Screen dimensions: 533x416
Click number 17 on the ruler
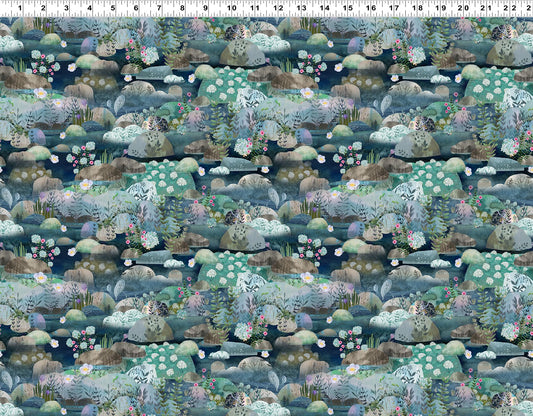pos(394,8)
